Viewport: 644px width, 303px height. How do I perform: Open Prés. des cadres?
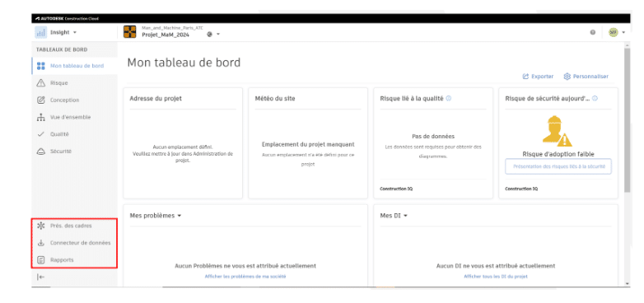coord(74,226)
